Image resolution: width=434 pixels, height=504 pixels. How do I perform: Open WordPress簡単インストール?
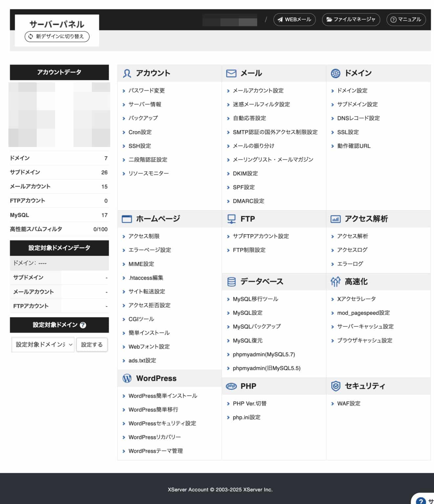click(163, 396)
